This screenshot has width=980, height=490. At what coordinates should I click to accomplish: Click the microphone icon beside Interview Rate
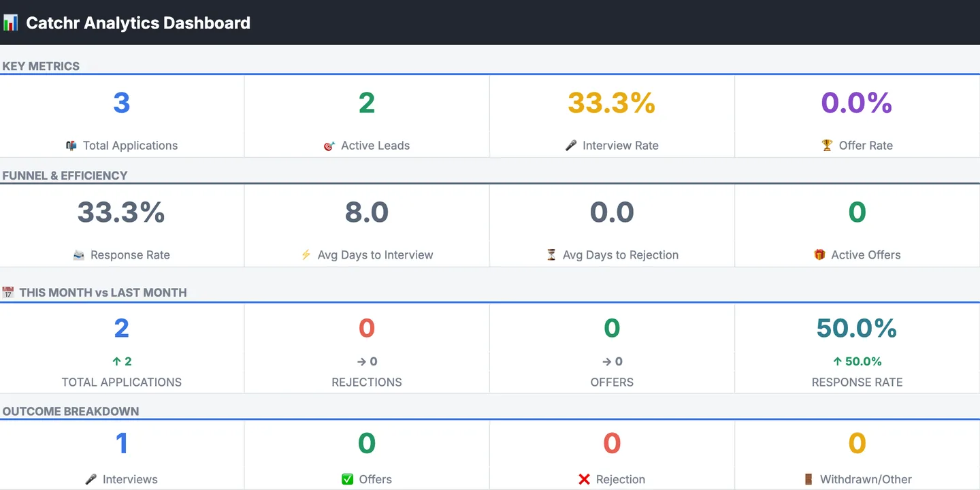(571, 146)
